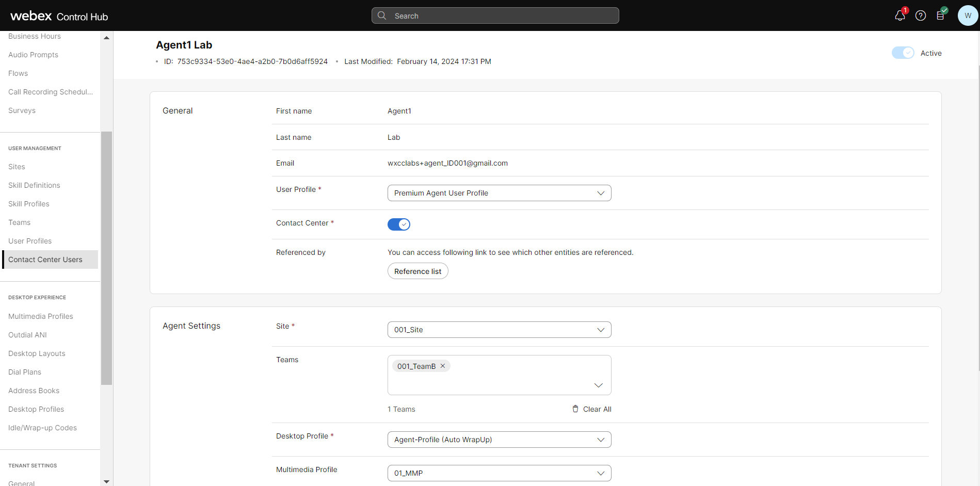The height and width of the screenshot is (486, 980).
Task: Click the Reference list button
Action: point(418,271)
